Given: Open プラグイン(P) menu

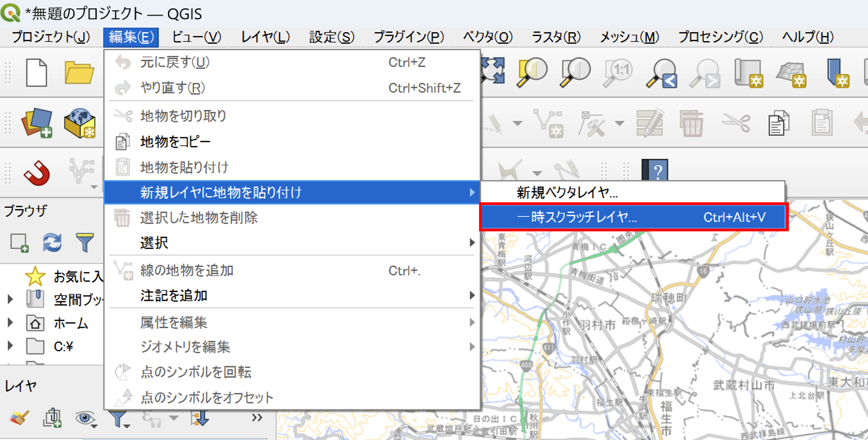Looking at the screenshot, I should click(x=409, y=37).
